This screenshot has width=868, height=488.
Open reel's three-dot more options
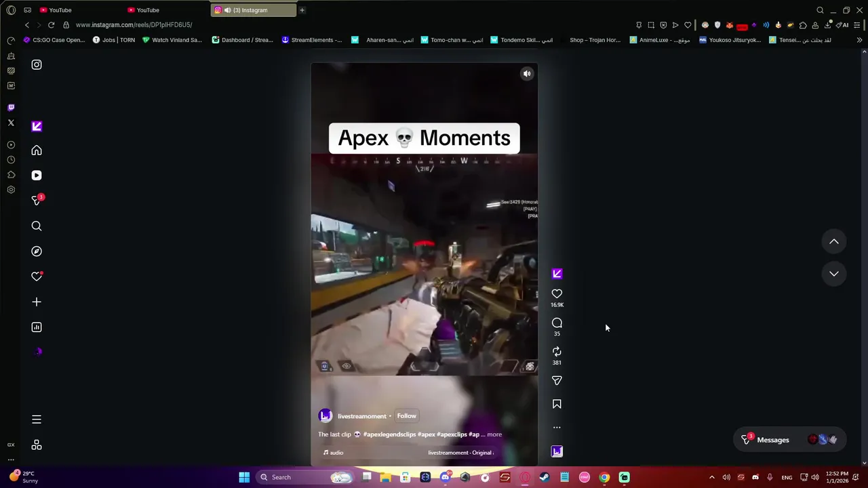[557, 428]
